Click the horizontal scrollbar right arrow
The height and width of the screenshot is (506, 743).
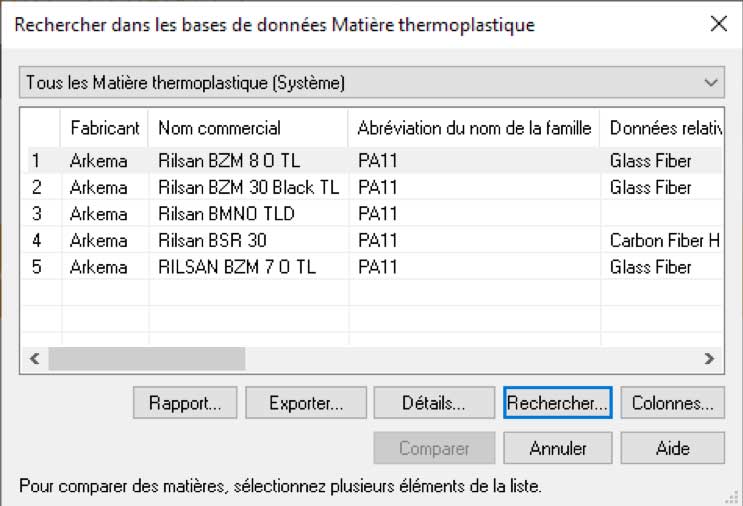click(708, 358)
